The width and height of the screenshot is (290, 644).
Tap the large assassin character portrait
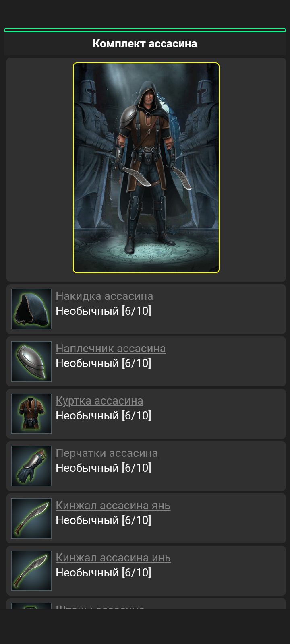(x=146, y=168)
